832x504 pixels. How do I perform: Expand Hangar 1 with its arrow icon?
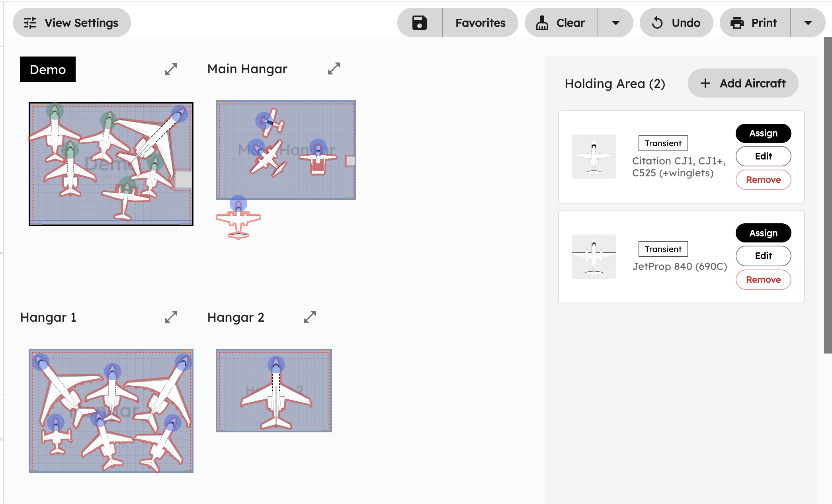[x=171, y=317]
